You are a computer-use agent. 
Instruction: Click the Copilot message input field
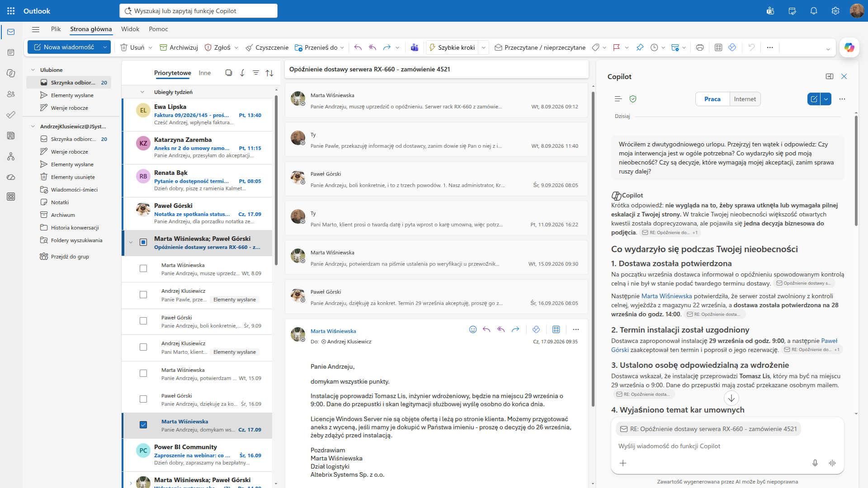pyautogui.click(x=727, y=446)
